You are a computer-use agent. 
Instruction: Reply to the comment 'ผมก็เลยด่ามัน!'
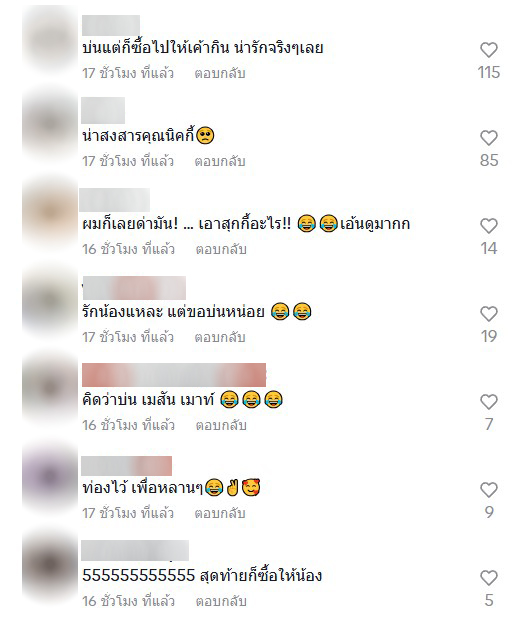pos(221,250)
